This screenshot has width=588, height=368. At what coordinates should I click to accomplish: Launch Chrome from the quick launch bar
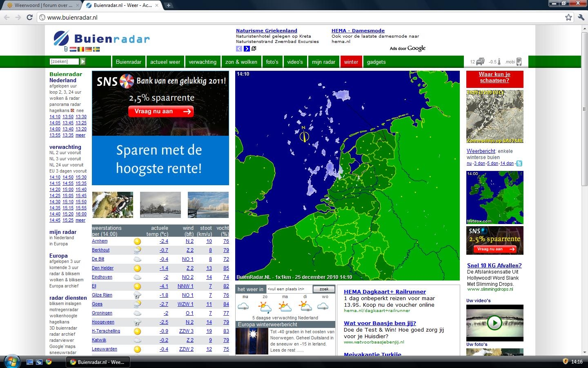pos(49,362)
